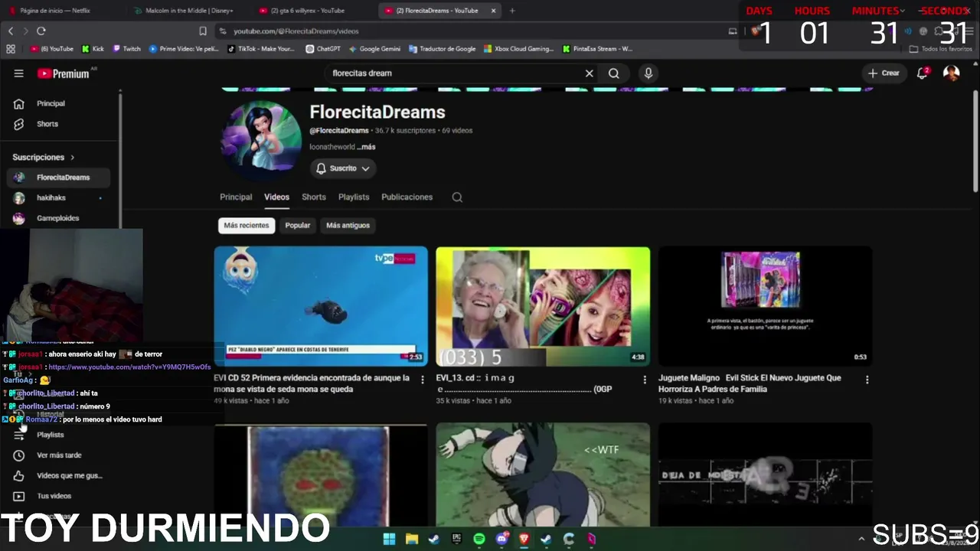This screenshot has width=980, height=551.
Task: Open Windows Start menu
Action: pos(389,539)
